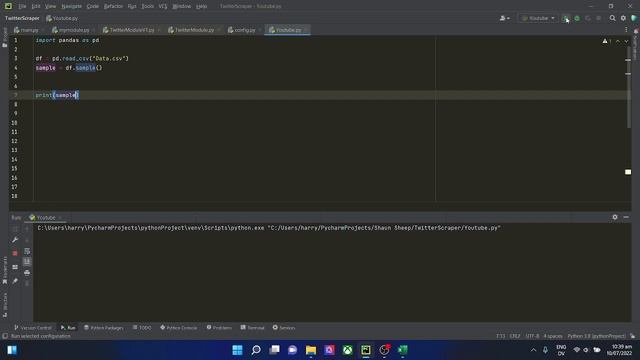Open the Refactor menu

113,6
